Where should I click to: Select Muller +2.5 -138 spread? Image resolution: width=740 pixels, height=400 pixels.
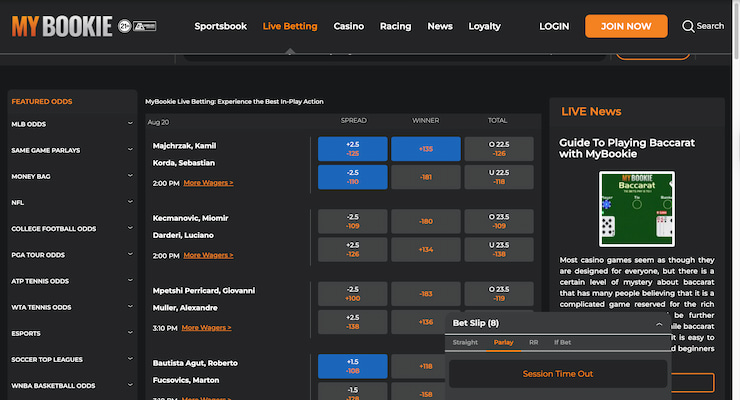(x=353, y=322)
